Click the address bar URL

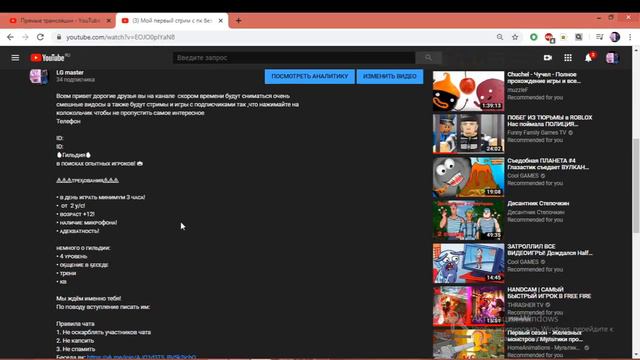pos(120,37)
